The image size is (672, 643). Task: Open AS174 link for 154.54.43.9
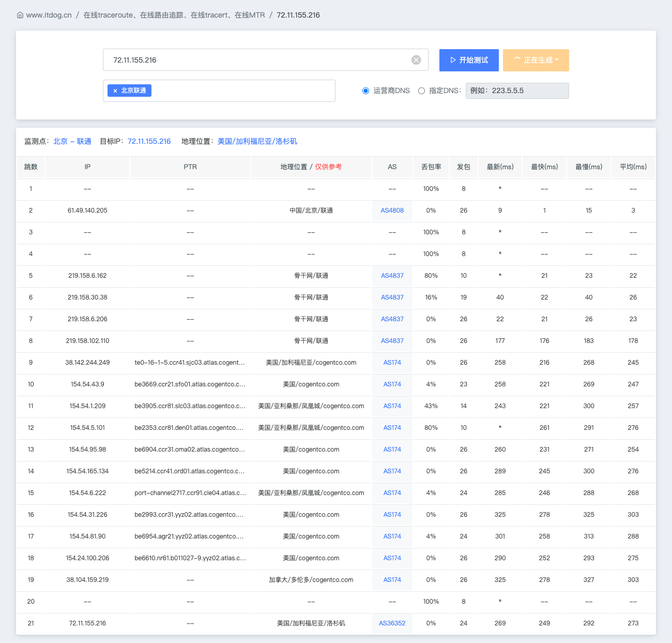[x=392, y=384]
